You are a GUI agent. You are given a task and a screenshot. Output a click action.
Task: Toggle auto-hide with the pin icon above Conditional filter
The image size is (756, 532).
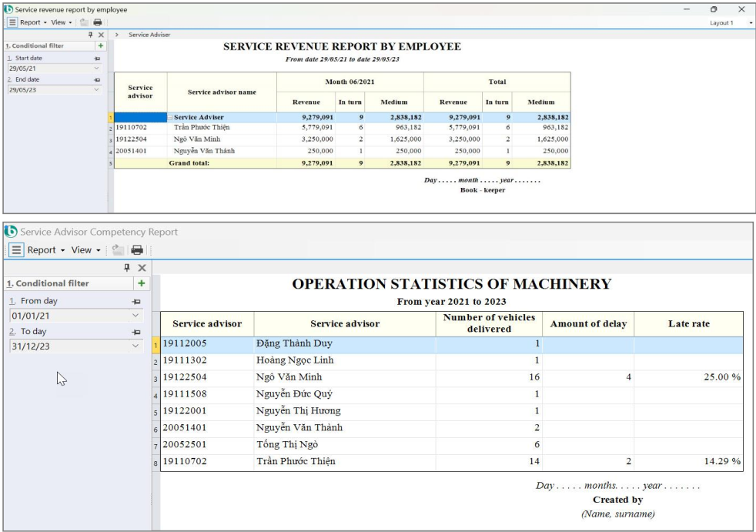(x=90, y=35)
